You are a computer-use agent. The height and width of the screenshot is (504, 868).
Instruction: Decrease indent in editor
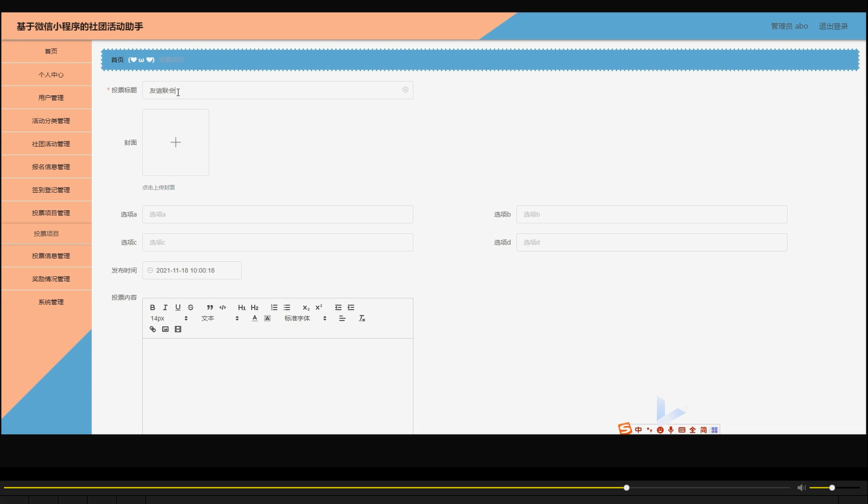tap(338, 308)
